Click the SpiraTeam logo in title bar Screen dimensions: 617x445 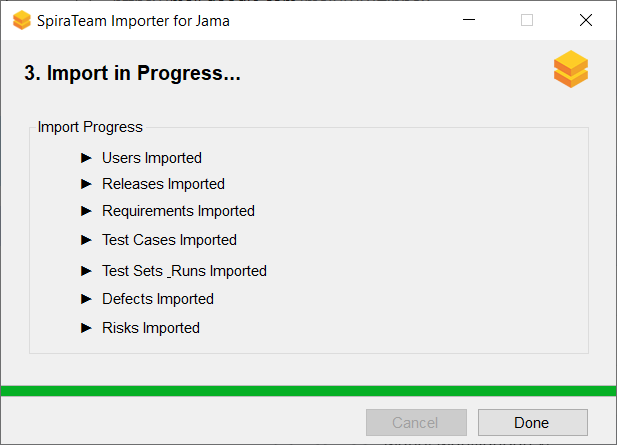pos(21,20)
